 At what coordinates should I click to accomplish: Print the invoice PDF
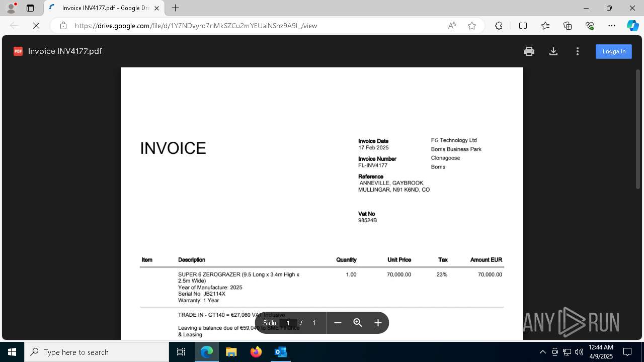point(529,51)
